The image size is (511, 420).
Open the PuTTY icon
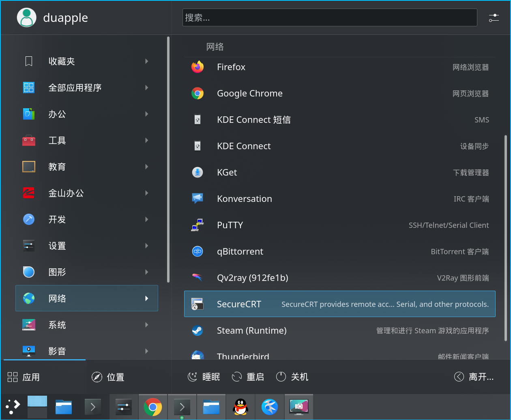[x=198, y=225]
